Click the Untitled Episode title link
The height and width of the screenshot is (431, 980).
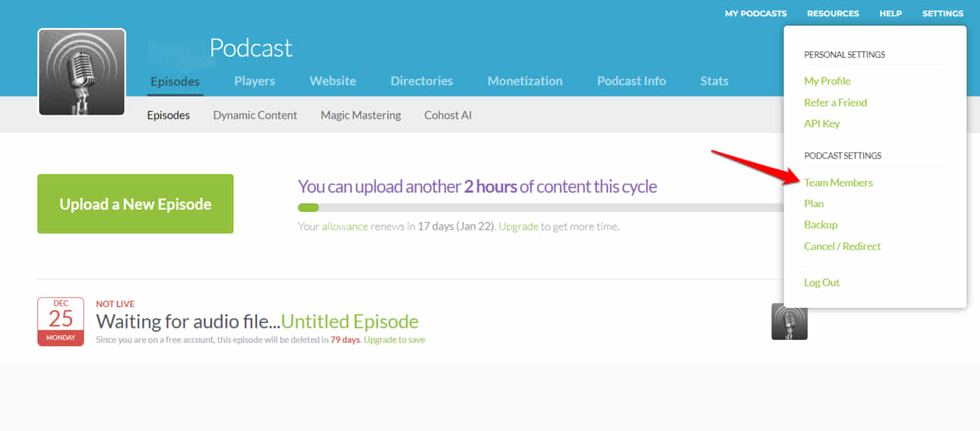[349, 322]
